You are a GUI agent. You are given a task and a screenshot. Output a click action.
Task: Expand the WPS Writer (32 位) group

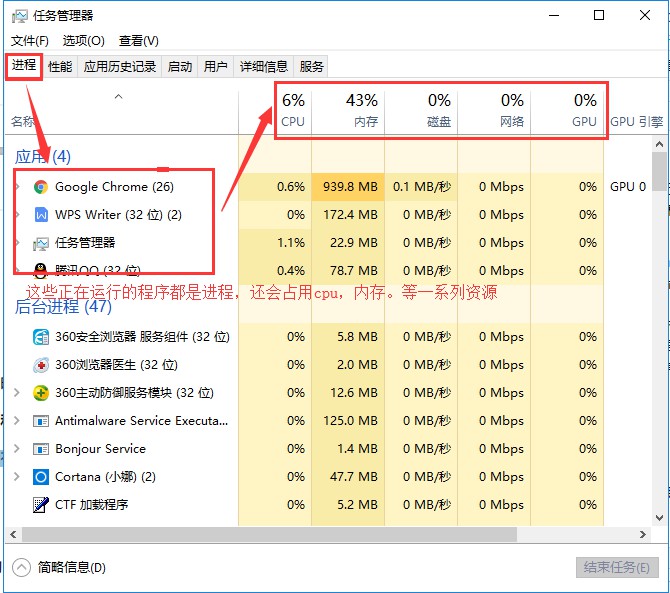click(18, 214)
